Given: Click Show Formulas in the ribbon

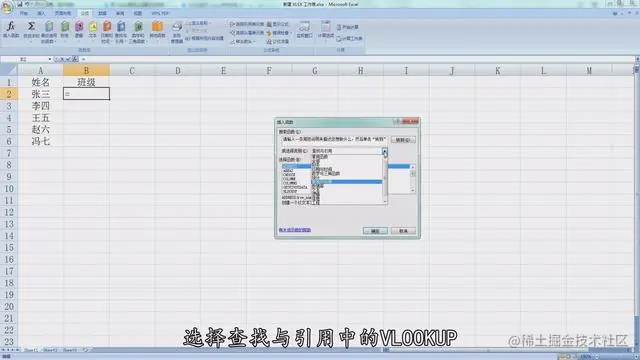Looking at the screenshot, I should (278, 24).
